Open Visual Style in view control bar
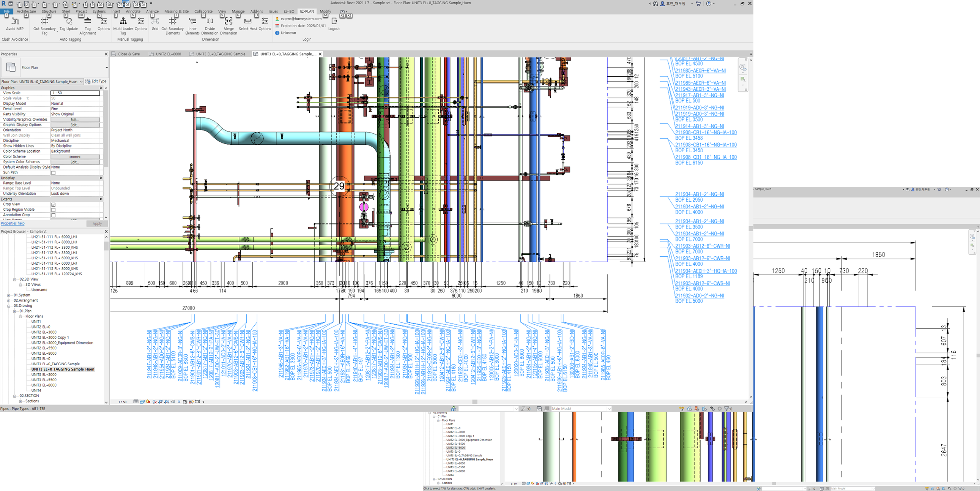 [143, 401]
